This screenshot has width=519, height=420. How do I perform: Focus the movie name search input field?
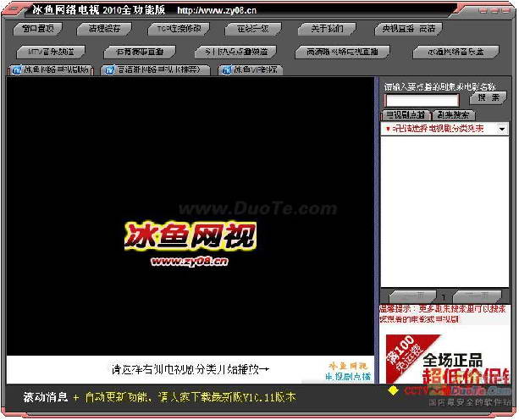[x=422, y=100]
